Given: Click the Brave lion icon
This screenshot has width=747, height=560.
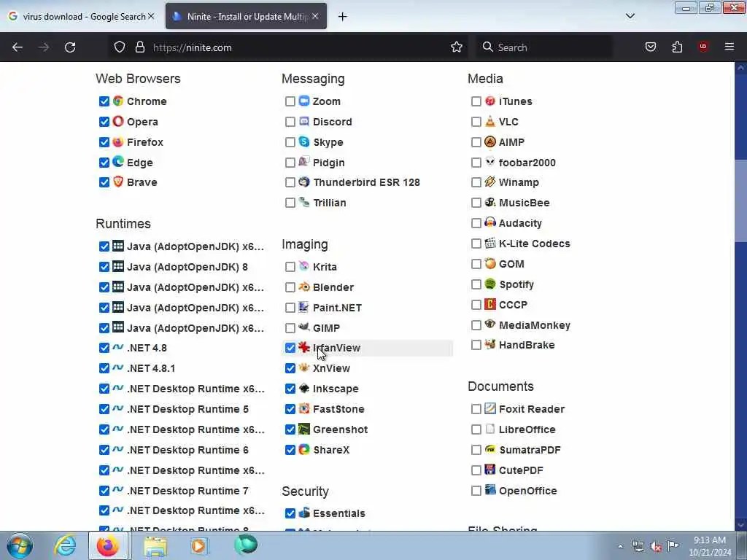Looking at the screenshot, I should [118, 182].
